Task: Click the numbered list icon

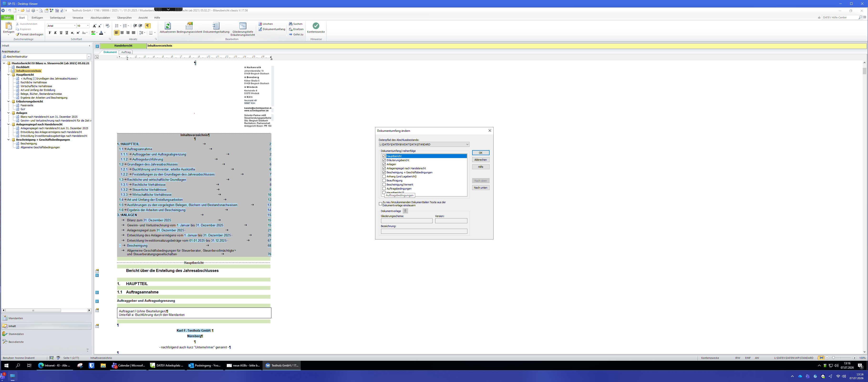Action: 125,26
